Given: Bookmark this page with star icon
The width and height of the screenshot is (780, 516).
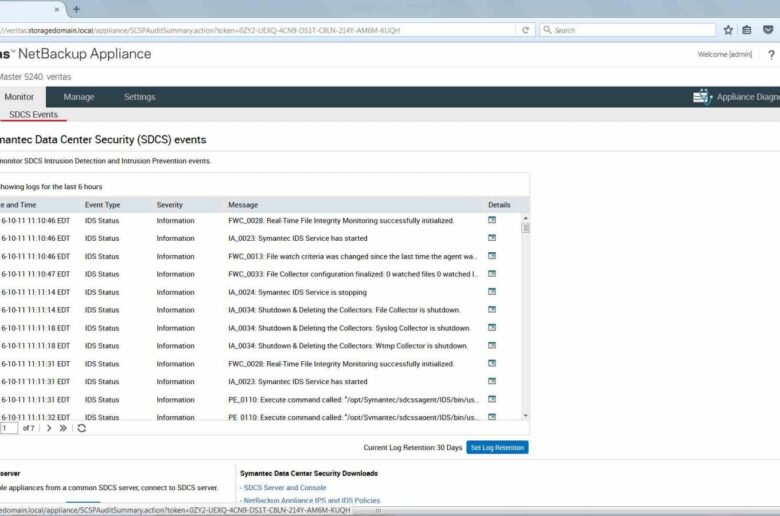Looking at the screenshot, I should [728, 30].
